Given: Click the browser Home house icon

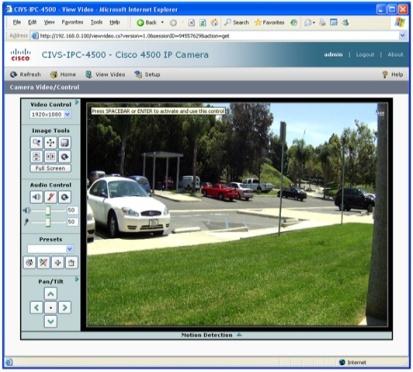Looking at the screenshot, I should tap(215, 22).
